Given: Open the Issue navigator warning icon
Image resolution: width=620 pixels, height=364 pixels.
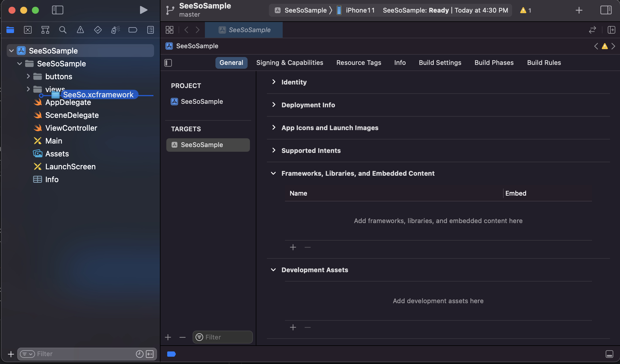Looking at the screenshot, I should pos(80,30).
